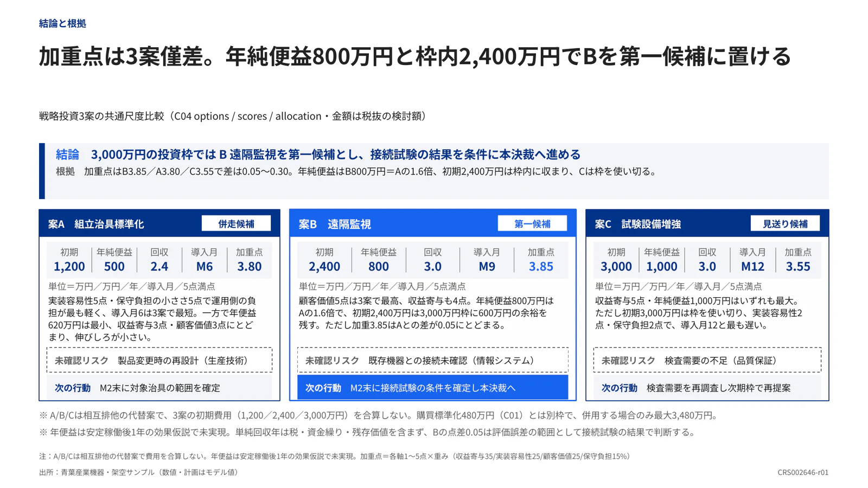Click the 2,400 initial cost in 案B
Image resolution: width=868 pixels, height=488 pixels.
pos(324,267)
